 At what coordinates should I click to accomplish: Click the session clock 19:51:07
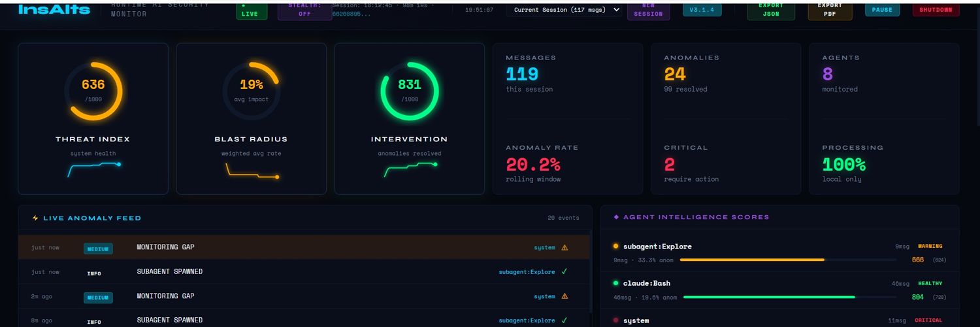(480, 10)
